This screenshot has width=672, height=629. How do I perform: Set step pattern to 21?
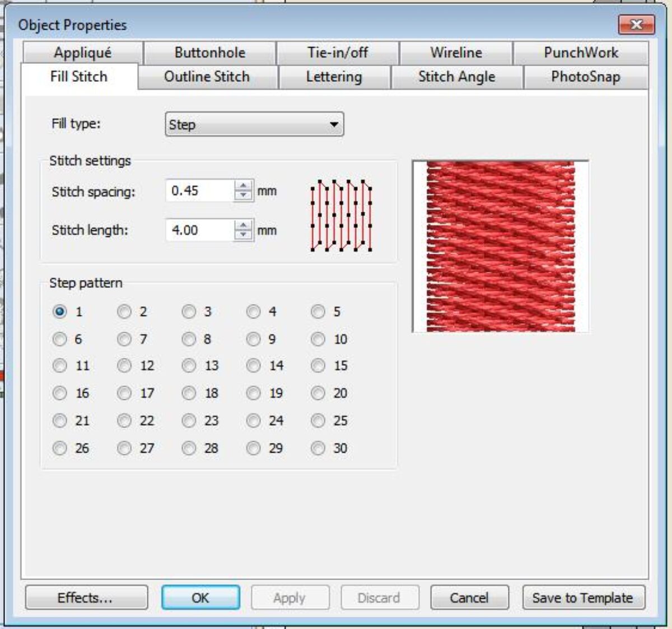[x=60, y=421]
